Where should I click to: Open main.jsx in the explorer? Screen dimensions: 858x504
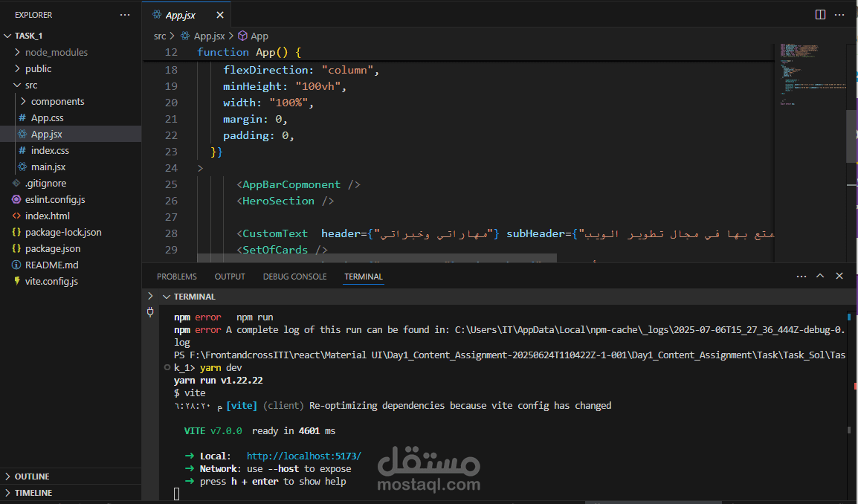click(71, 167)
